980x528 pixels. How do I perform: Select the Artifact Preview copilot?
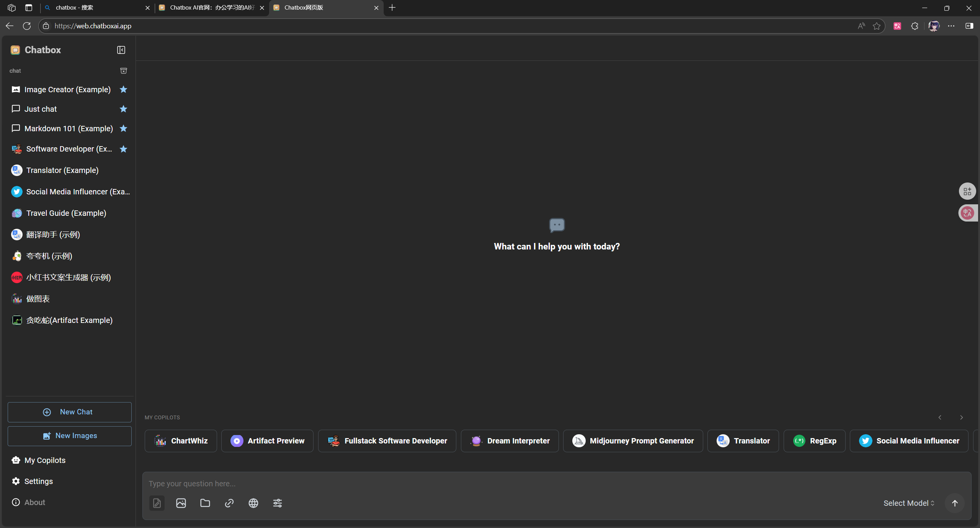click(267, 441)
